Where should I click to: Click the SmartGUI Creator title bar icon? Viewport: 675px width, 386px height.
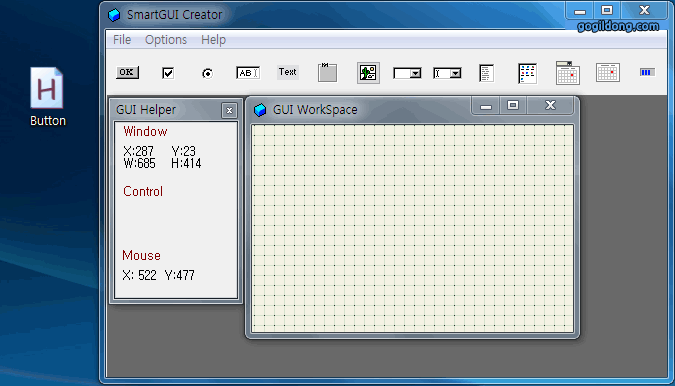[114, 15]
